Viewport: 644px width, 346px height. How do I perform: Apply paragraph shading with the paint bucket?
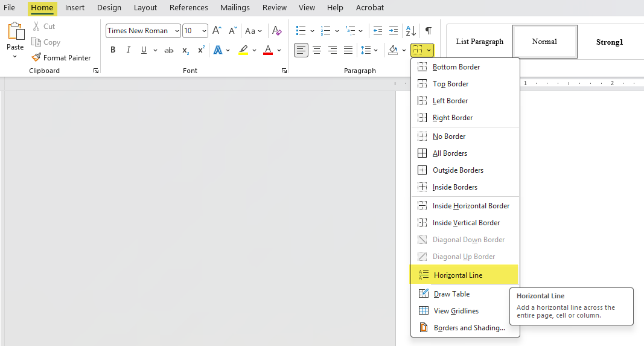click(393, 50)
